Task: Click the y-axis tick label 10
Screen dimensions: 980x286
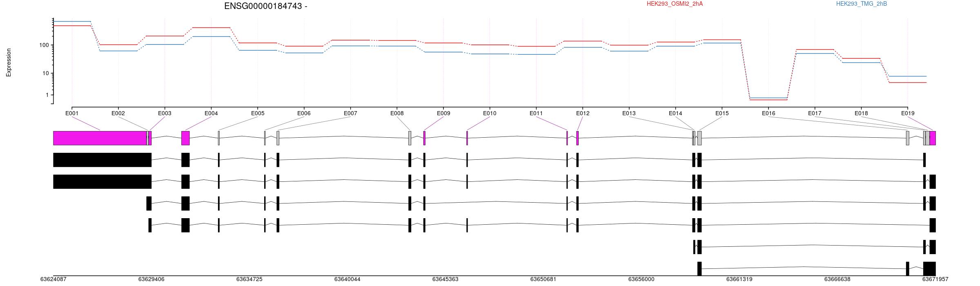Action: [x=45, y=74]
